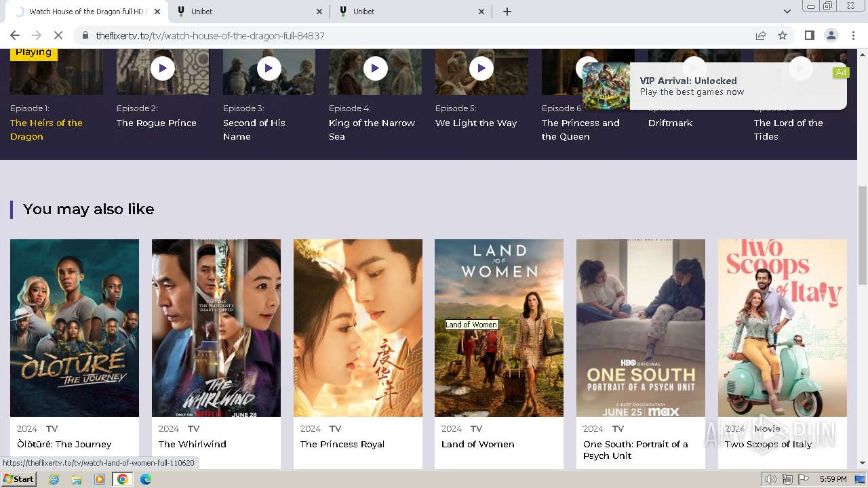Screen dimensions: 868x488
Task: Expand the tab search dropdown
Action: pos(787,12)
